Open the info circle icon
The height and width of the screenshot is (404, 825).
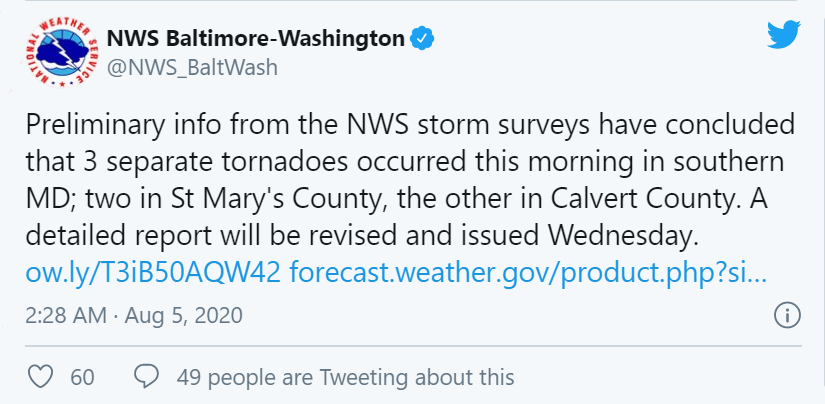click(x=787, y=316)
